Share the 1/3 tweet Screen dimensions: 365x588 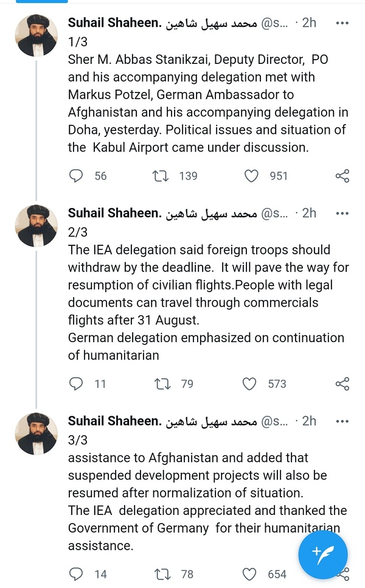(x=342, y=176)
